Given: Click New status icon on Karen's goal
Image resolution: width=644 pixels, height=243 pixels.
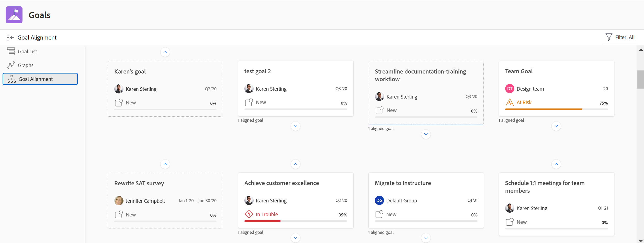Looking at the screenshot, I should 119,103.
